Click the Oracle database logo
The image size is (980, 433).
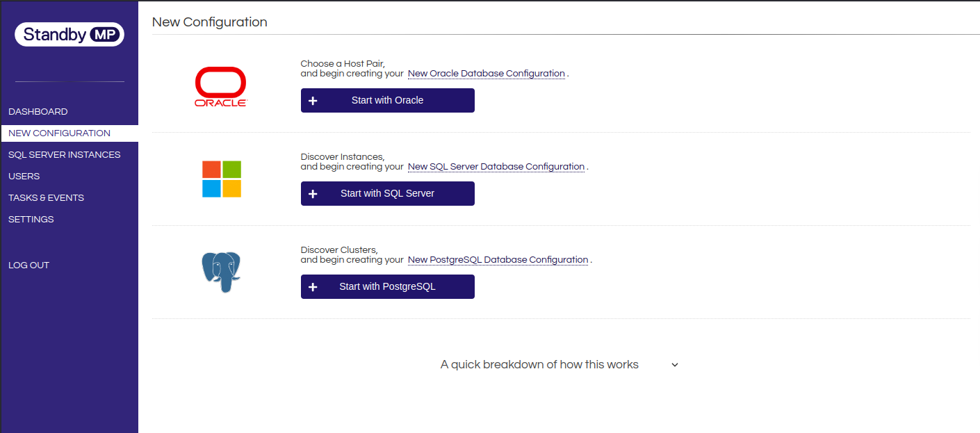[x=220, y=85]
